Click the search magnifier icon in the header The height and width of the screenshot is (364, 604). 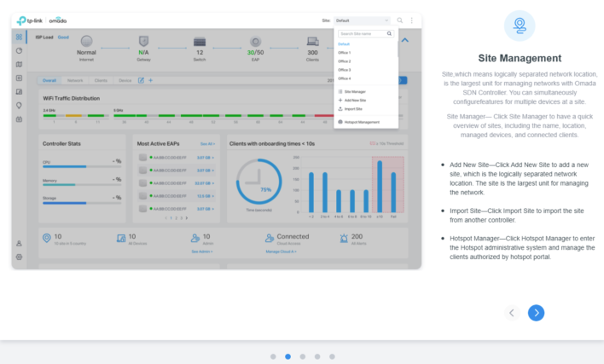399,20
